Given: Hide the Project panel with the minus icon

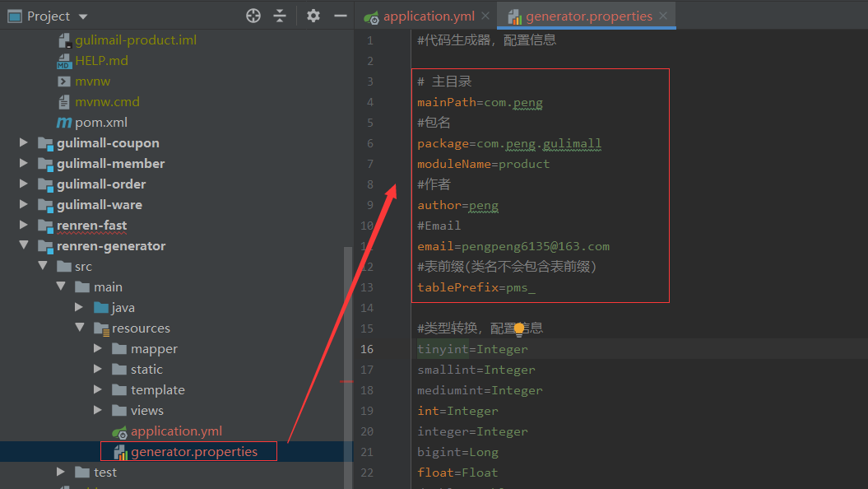Looking at the screenshot, I should click(341, 16).
